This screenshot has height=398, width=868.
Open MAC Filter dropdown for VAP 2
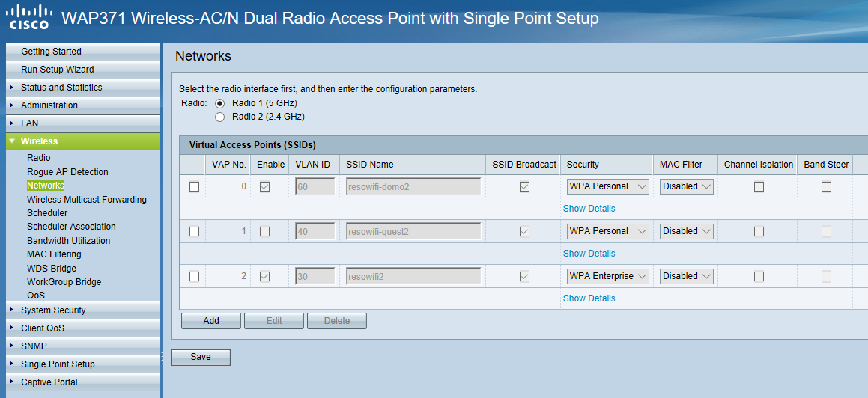point(687,276)
